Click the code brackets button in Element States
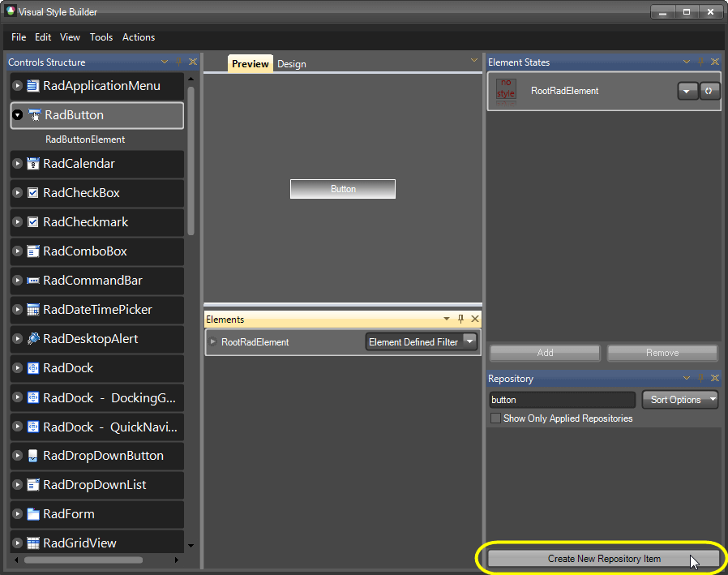The height and width of the screenshot is (575, 728). click(x=709, y=91)
